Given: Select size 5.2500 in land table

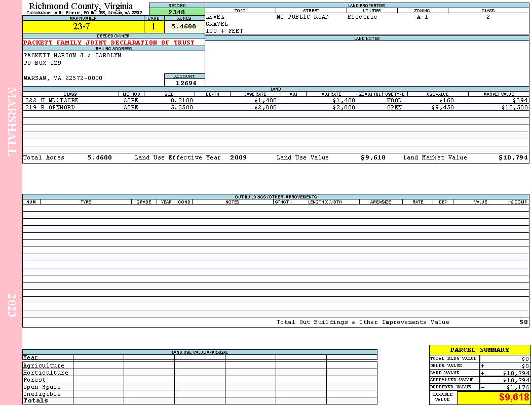Looking at the screenshot, I should tap(182, 108).
